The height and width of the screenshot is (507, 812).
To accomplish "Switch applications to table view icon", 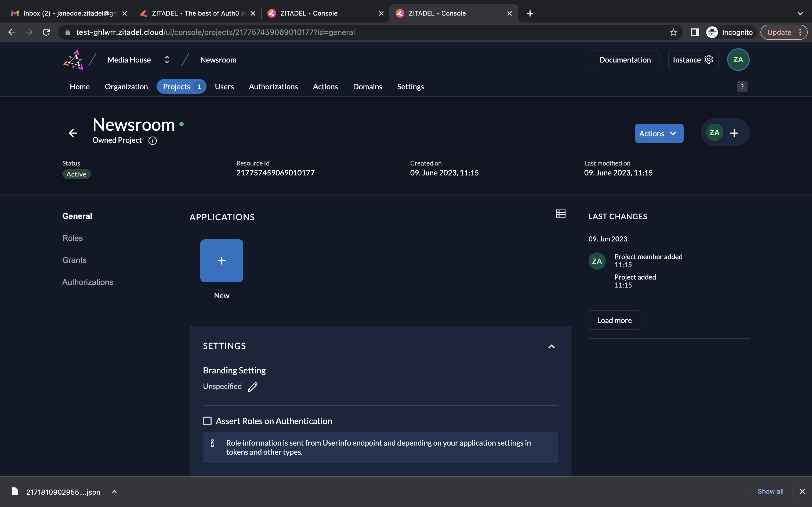I will (x=560, y=214).
